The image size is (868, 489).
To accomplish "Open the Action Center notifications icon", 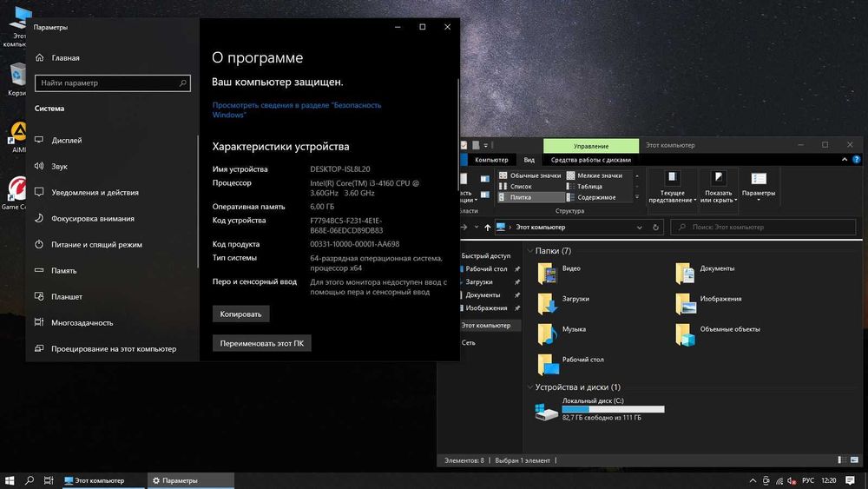I will [850, 480].
